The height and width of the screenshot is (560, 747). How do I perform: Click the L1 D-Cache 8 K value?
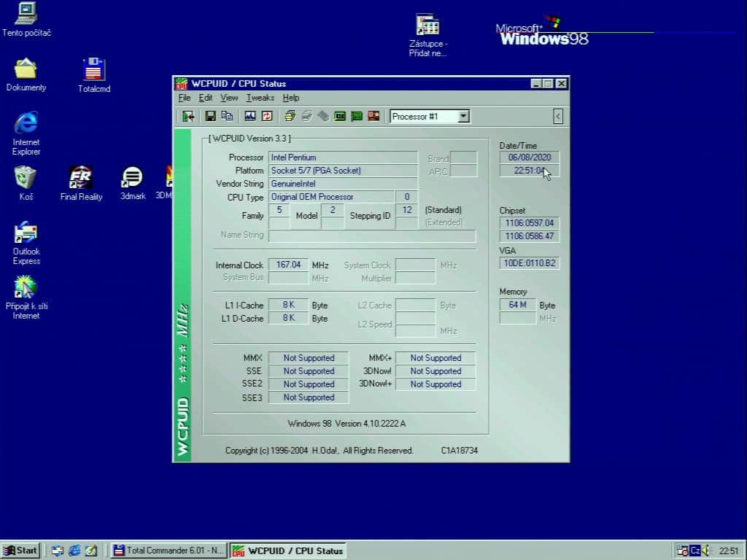pos(288,318)
